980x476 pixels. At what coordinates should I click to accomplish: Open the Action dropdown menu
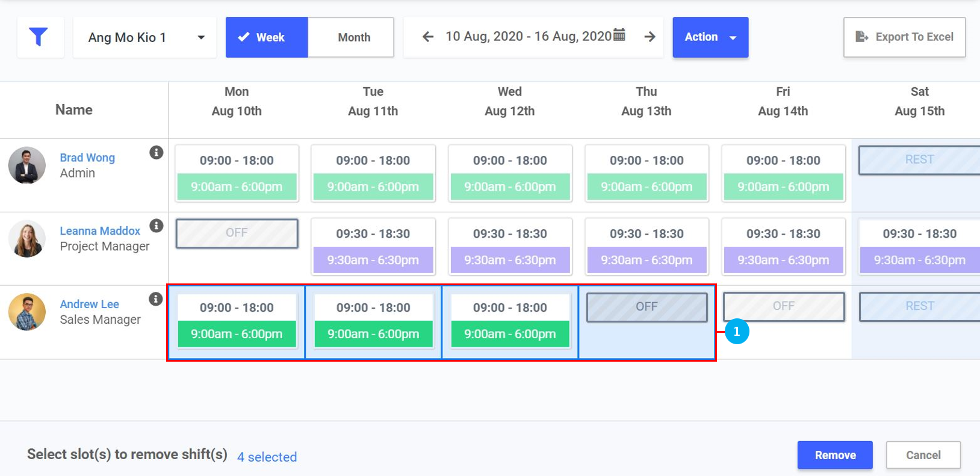click(710, 37)
